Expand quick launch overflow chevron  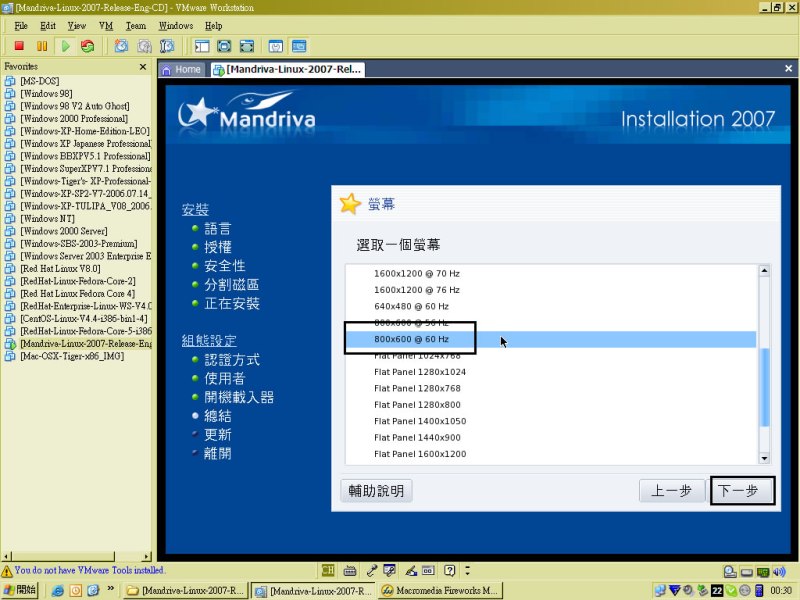[x=111, y=588]
